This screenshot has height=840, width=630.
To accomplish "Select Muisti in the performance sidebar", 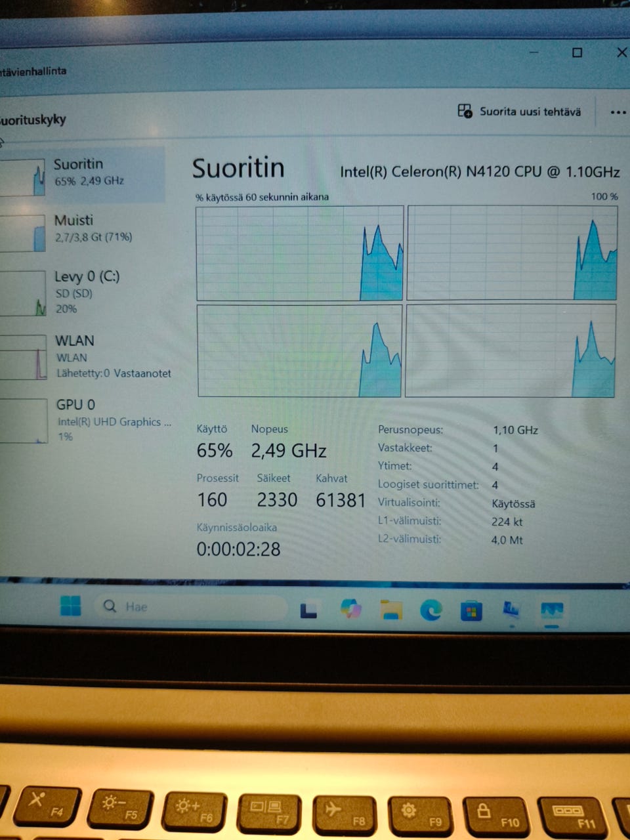I will click(81, 229).
